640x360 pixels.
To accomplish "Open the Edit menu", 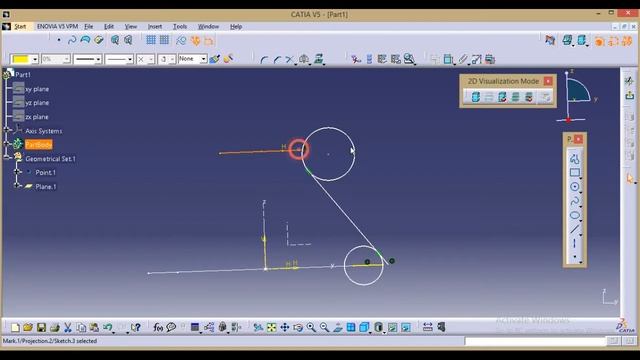I will click(x=109, y=27).
